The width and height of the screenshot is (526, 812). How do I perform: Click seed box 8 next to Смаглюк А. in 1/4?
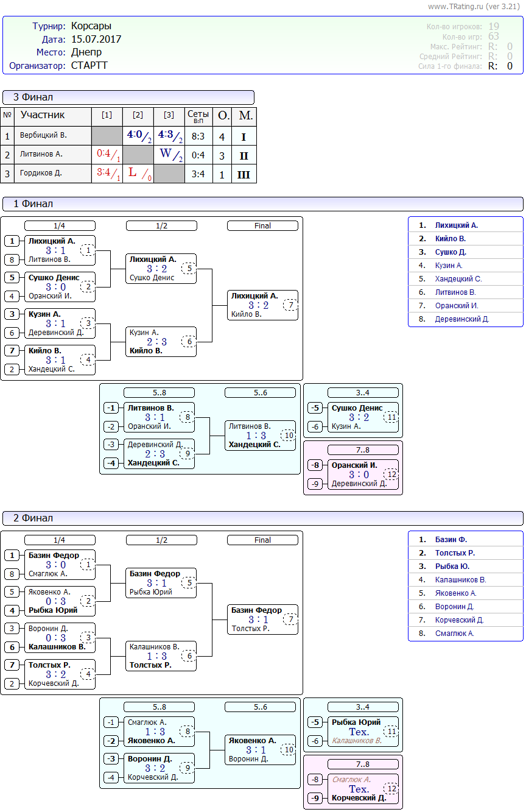coord(12,574)
